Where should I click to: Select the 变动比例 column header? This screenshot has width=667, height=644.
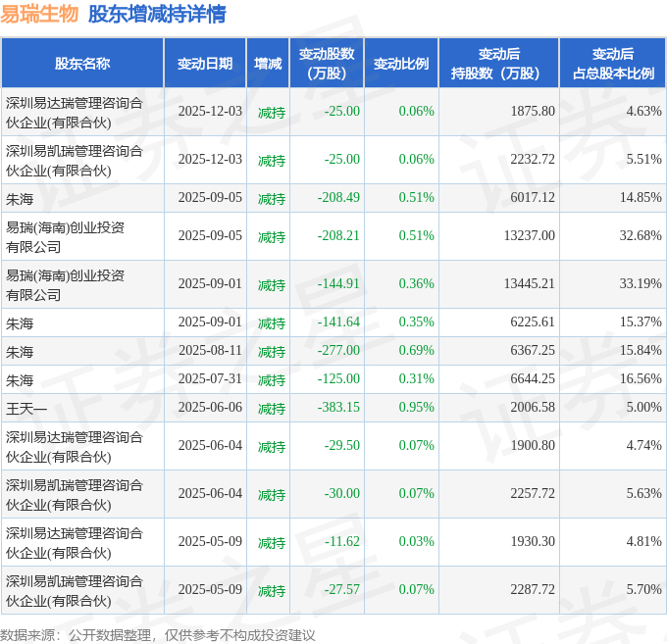401,64
